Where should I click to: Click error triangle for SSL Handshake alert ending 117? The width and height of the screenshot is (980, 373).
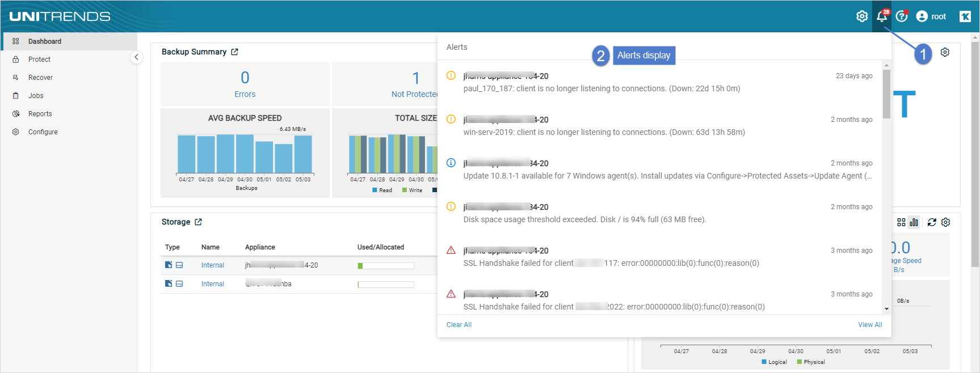point(451,250)
